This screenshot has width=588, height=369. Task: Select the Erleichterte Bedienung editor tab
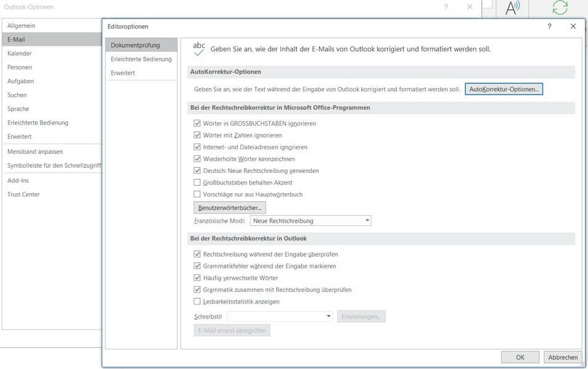pyautogui.click(x=141, y=59)
